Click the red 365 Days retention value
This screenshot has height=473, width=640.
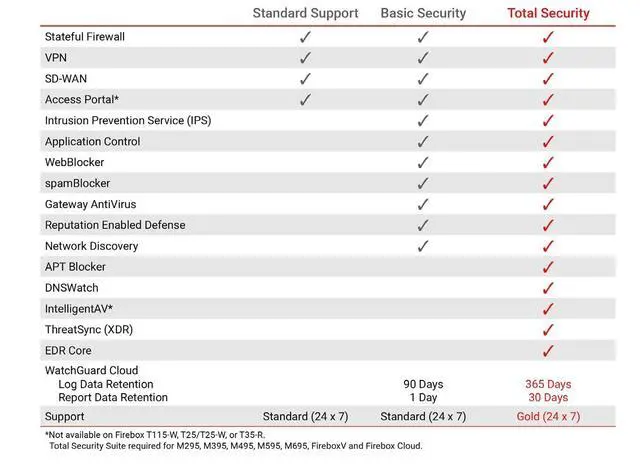[x=546, y=384]
